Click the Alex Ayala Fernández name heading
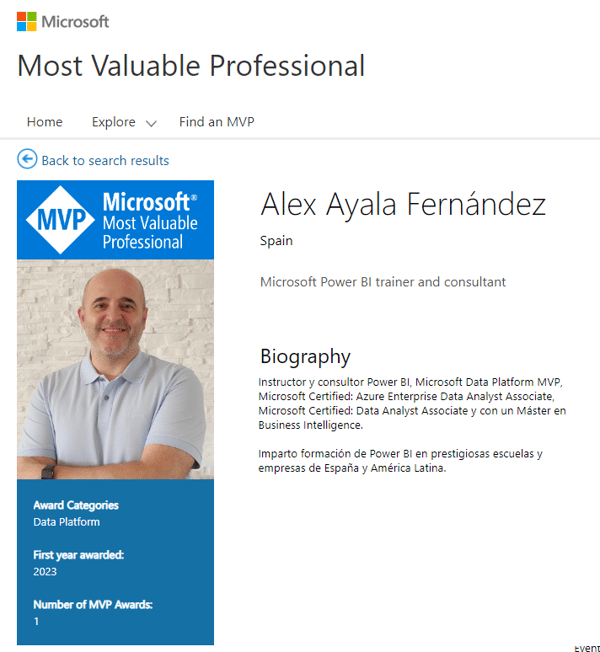 tap(403, 205)
